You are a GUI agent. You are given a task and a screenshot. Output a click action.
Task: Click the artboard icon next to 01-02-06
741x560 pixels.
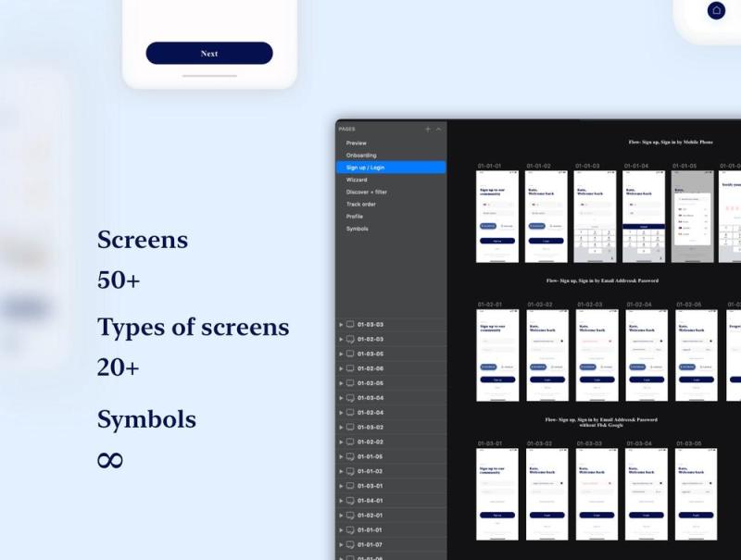[350, 367]
